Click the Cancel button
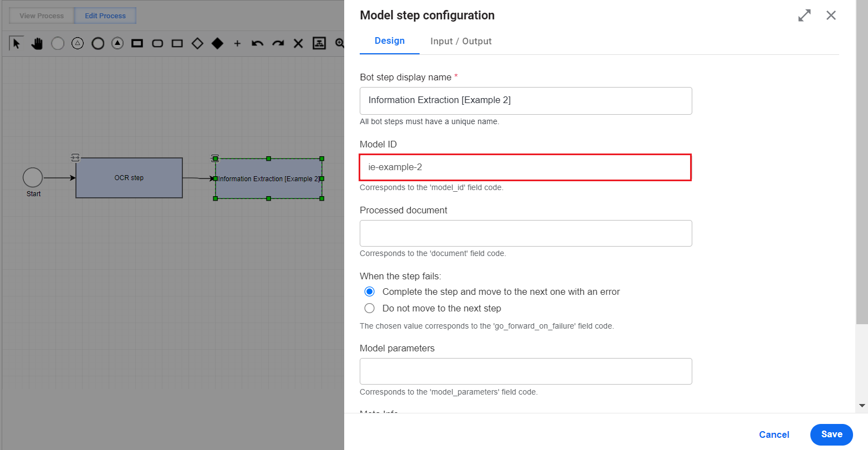 pyautogui.click(x=774, y=434)
